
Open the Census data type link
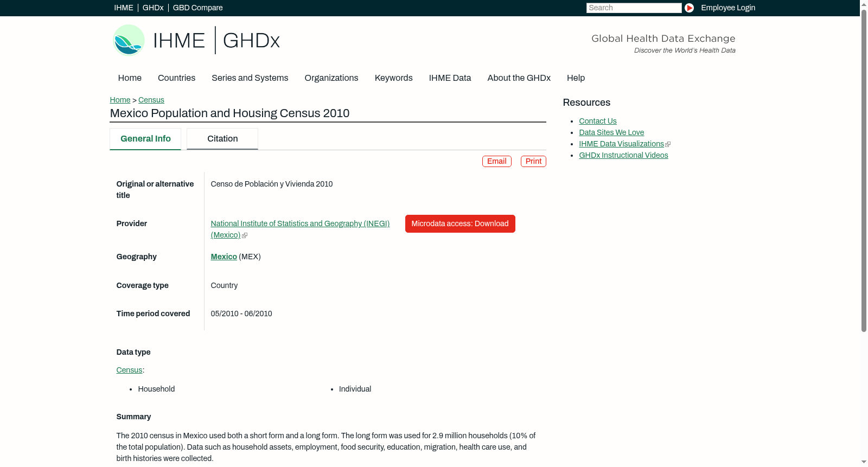[x=129, y=370]
